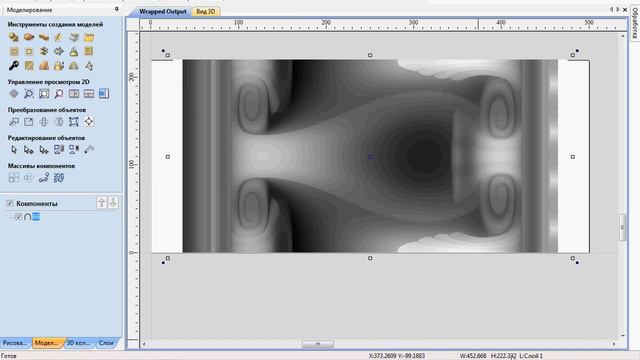Open the move objects transform tool

tap(13, 122)
